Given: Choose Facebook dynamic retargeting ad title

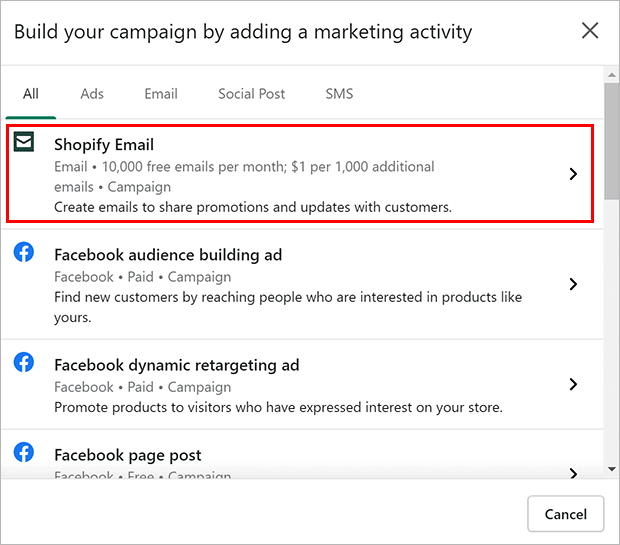Looking at the screenshot, I should coord(177,365).
